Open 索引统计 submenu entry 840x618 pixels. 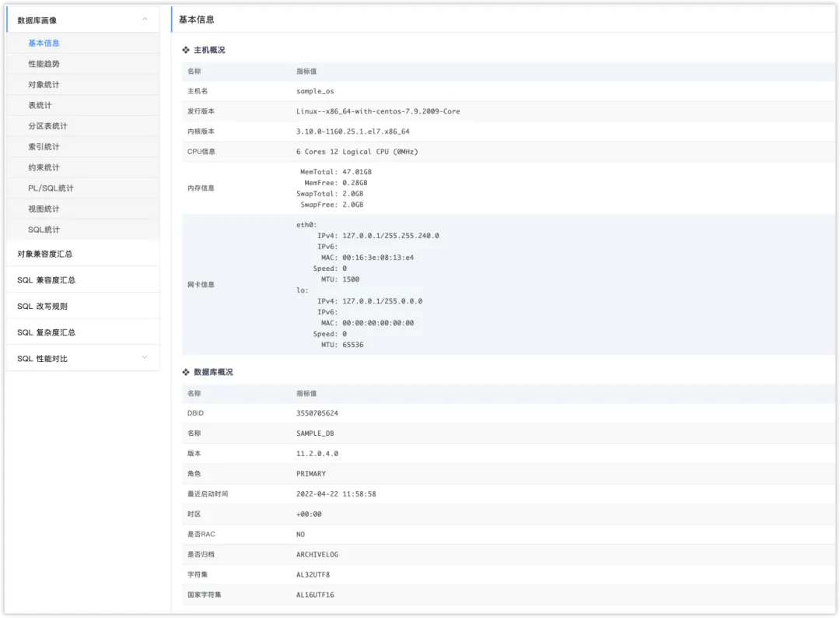coord(44,147)
